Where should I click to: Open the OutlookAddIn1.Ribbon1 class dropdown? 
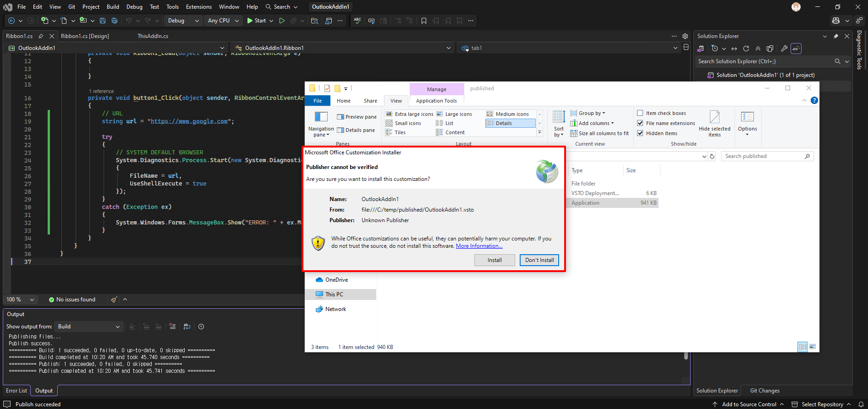tap(343, 48)
